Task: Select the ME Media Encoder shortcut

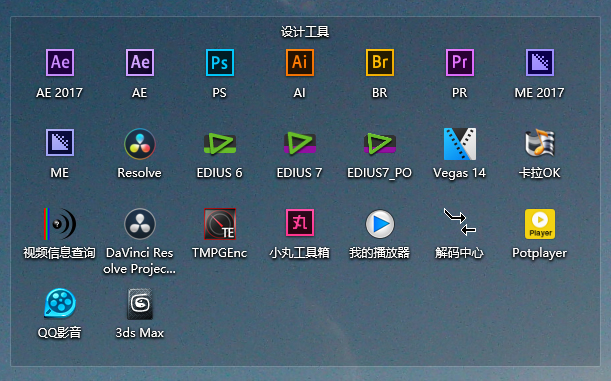Action: (x=60, y=143)
